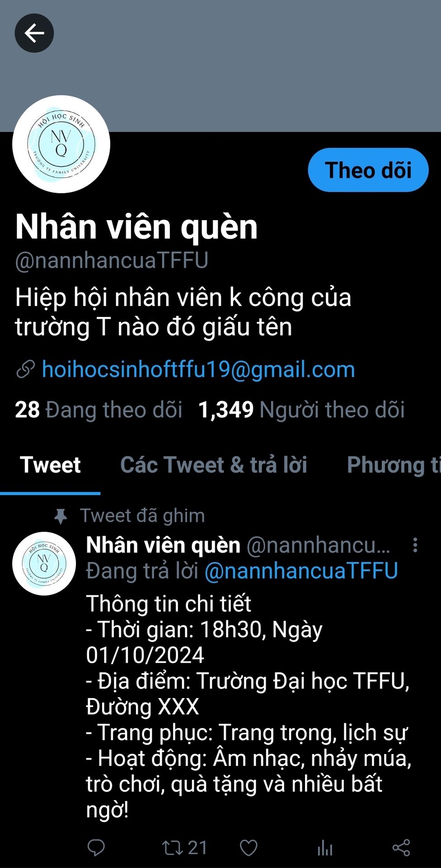Tap @nannhancuaTFFU mention in reply line
Image resolution: width=441 pixels, height=868 pixels.
(301, 571)
